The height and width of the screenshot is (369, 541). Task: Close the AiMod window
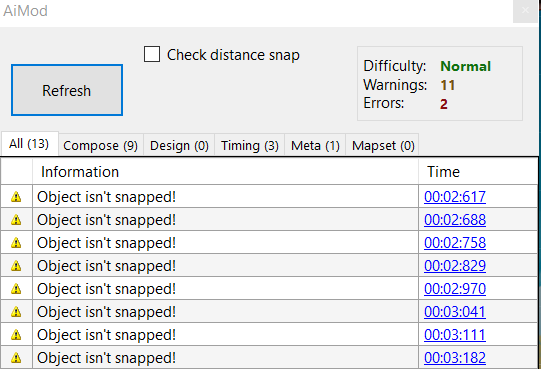525,11
